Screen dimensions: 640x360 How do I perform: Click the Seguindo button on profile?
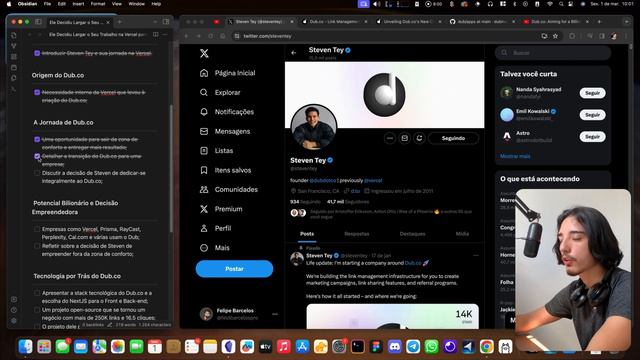[453, 138]
